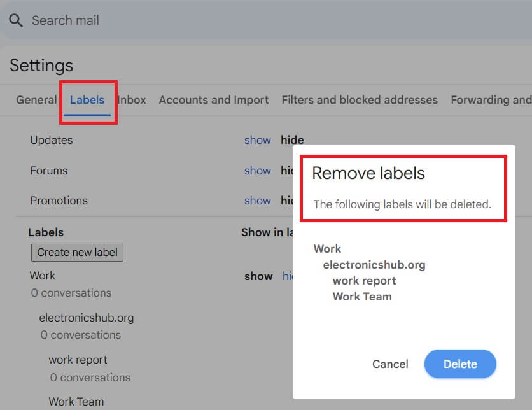
Task: Select Work Team in the deletion list
Action: [362, 297]
